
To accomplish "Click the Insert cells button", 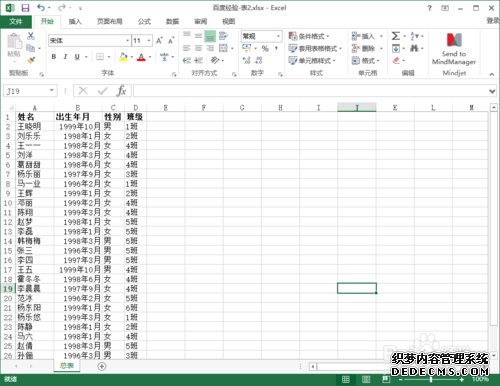I will point(363,36).
